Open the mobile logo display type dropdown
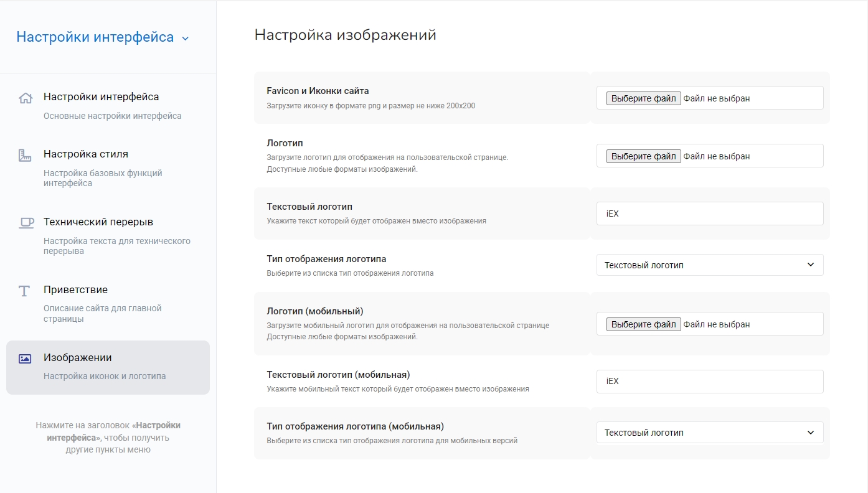Viewport: 868px width, 493px height. pyautogui.click(x=709, y=433)
